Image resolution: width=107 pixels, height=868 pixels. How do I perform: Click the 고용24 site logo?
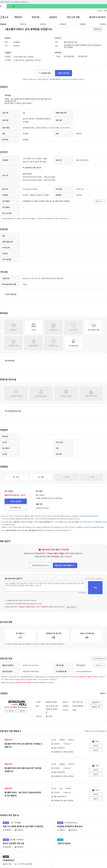(x=4, y=17)
